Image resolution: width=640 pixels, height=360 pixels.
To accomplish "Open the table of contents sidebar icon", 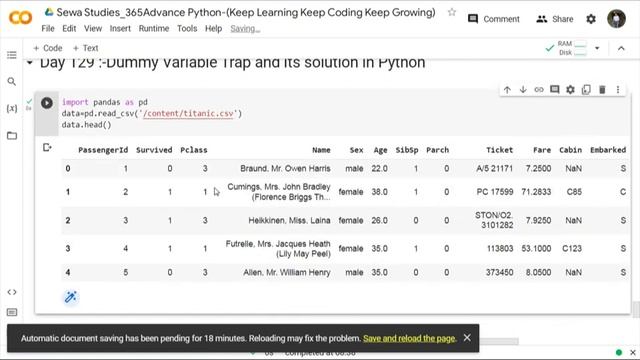I will (x=12, y=55).
